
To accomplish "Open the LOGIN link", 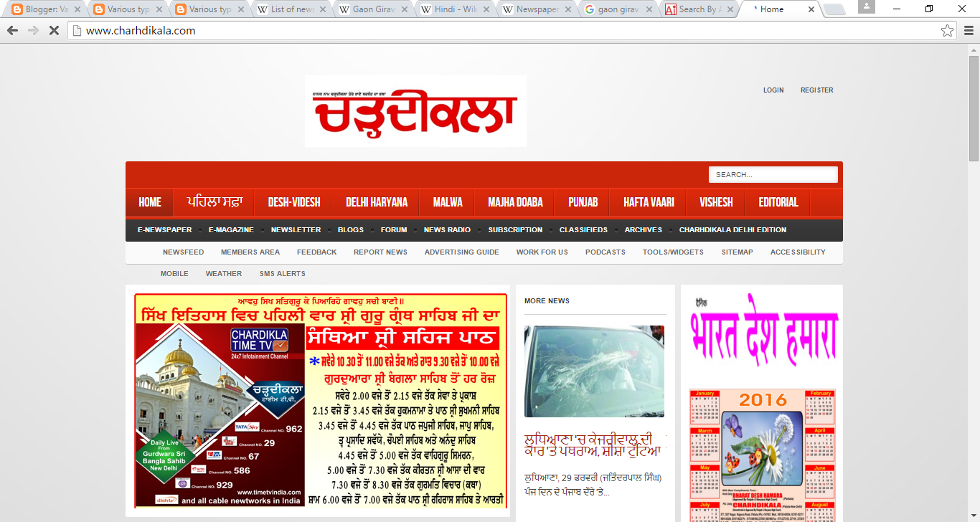I will 773,90.
